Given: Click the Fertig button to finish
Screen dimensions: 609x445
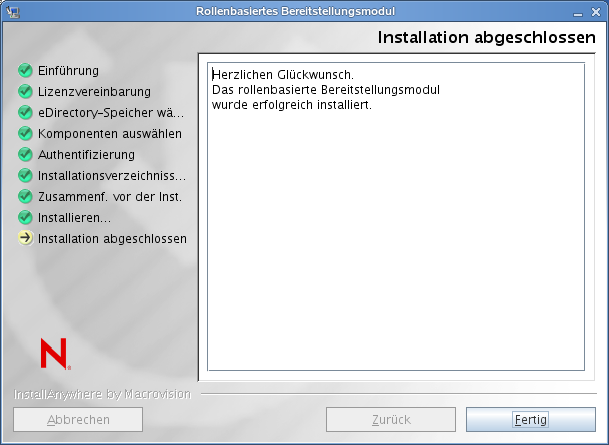Looking at the screenshot, I should [x=531, y=419].
